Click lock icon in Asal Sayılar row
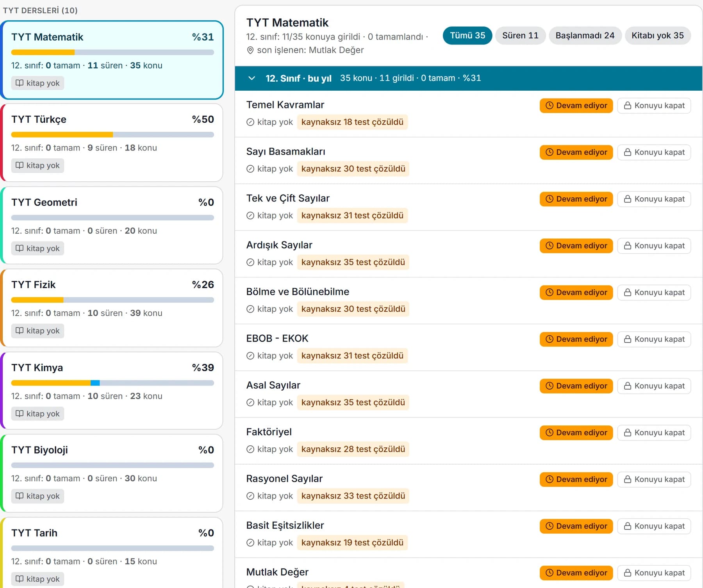703x588 pixels. (628, 386)
